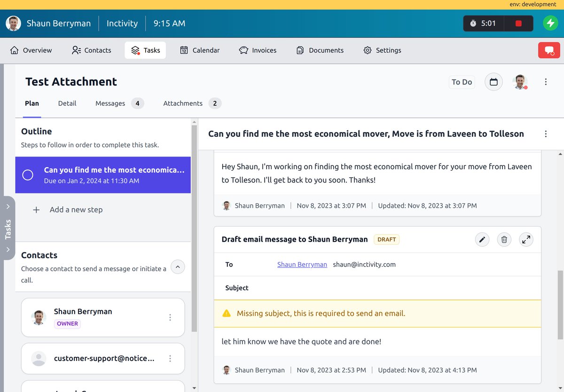564x392 pixels.
Task: Click the empty Subject field
Action: point(377,288)
